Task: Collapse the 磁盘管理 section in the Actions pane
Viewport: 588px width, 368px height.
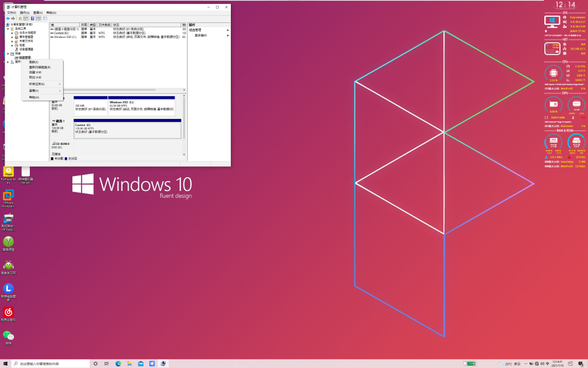Action: tap(227, 30)
